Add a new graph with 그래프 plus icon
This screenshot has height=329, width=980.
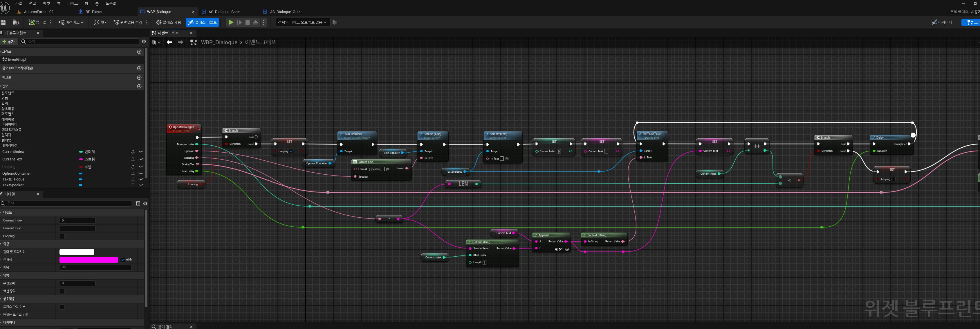pyautogui.click(x=139, y=51)
